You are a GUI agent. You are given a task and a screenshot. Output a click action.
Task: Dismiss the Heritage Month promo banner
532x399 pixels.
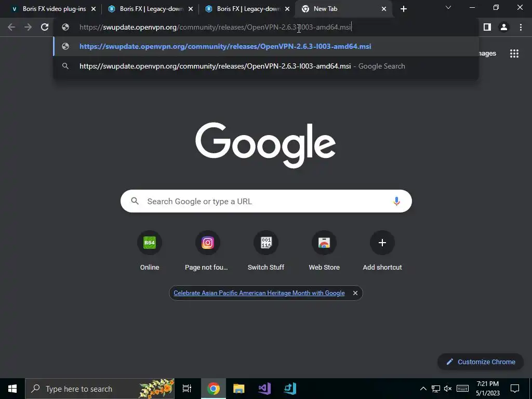click(355, 293)
